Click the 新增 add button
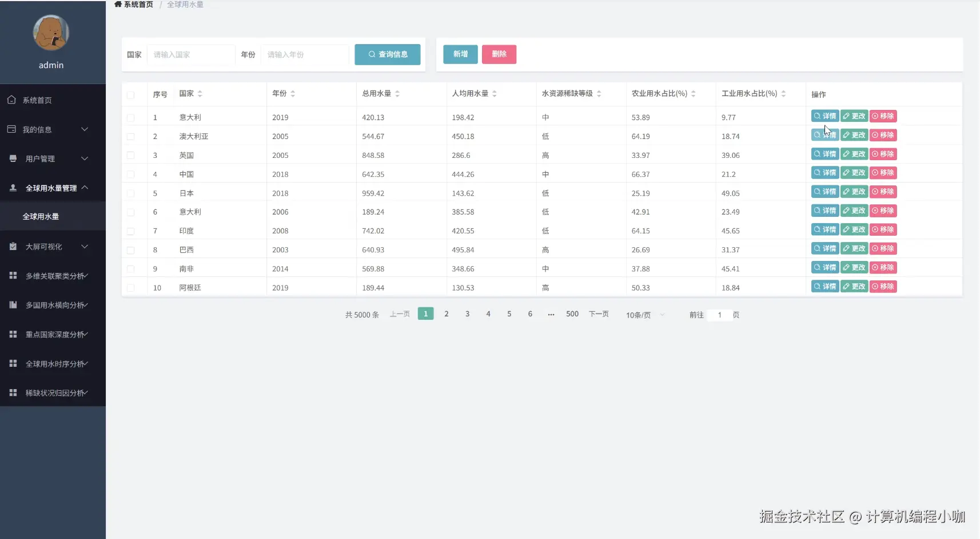 click(460, 54)
